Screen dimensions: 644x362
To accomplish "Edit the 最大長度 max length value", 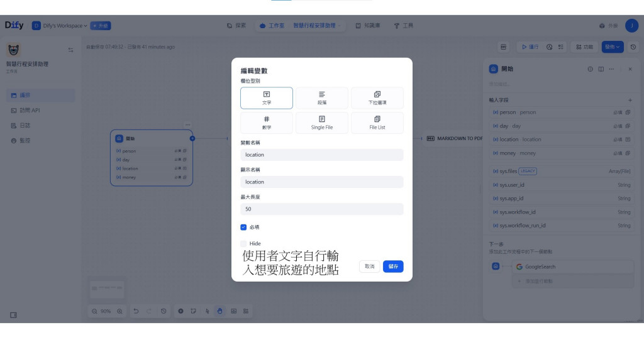I will click(321, 209).
